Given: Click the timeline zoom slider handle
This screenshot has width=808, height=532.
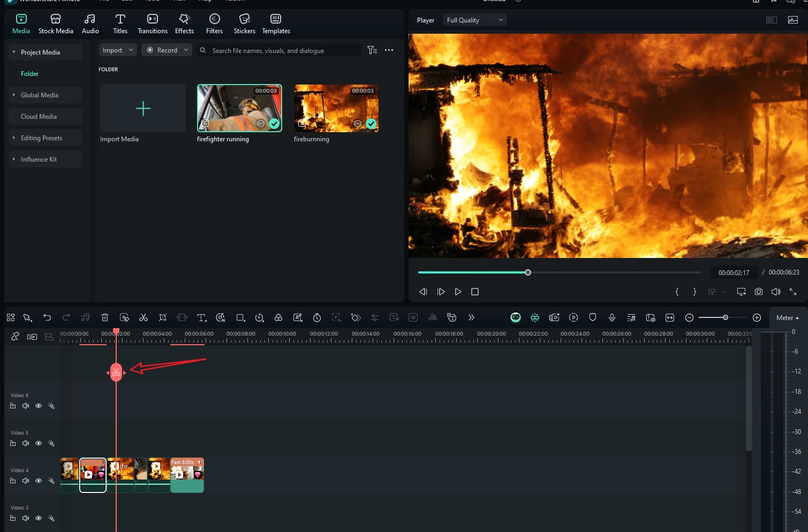Looking at the screenshot, I should tap(726, 317).
